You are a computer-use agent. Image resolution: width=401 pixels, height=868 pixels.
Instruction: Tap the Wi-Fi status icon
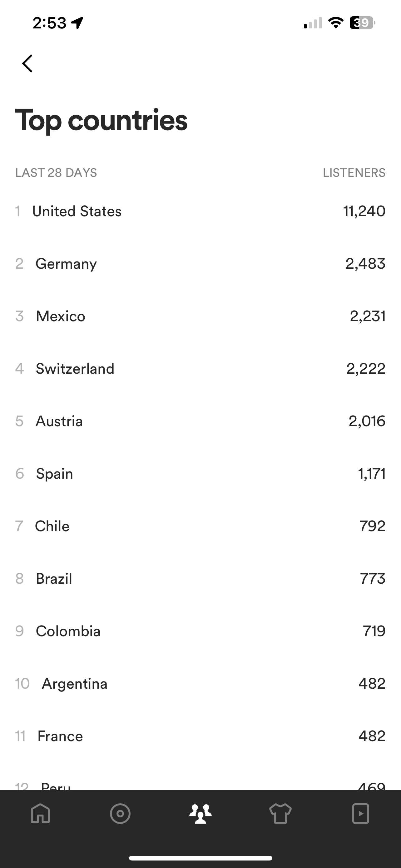[336, 23]
